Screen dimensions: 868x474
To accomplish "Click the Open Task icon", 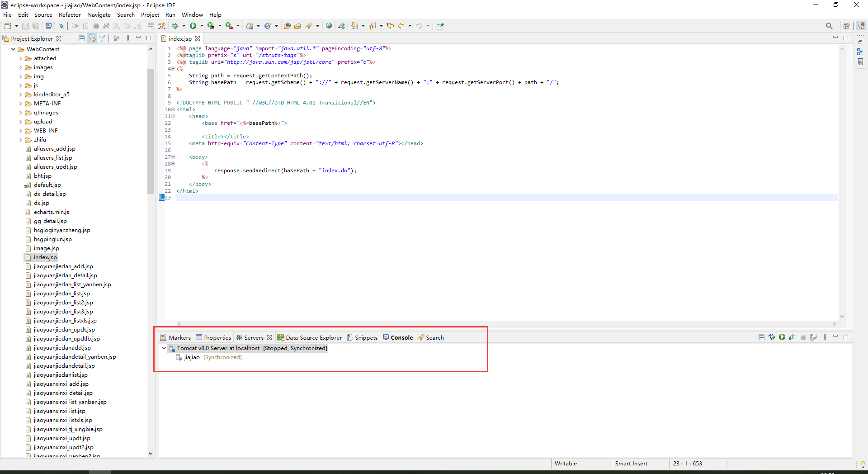I will [297, 26].
